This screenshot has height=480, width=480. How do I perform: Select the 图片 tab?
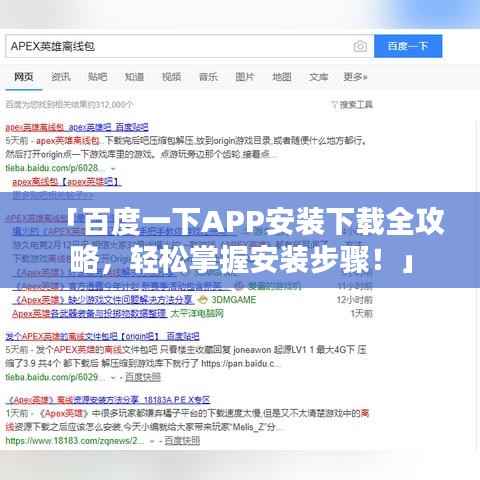tap(245, 77)
